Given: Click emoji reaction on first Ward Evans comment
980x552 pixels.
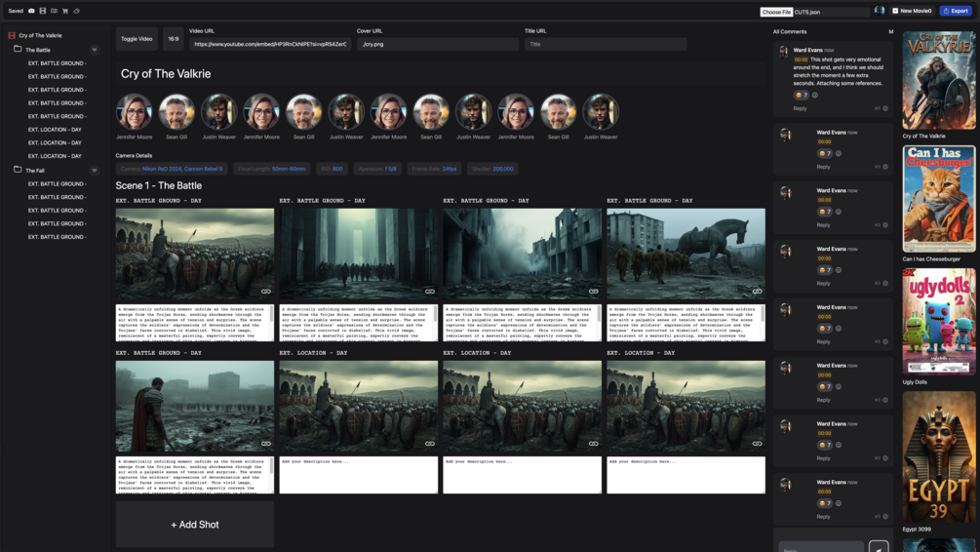Looking at the screenshot, I should [x=801, y=95].
